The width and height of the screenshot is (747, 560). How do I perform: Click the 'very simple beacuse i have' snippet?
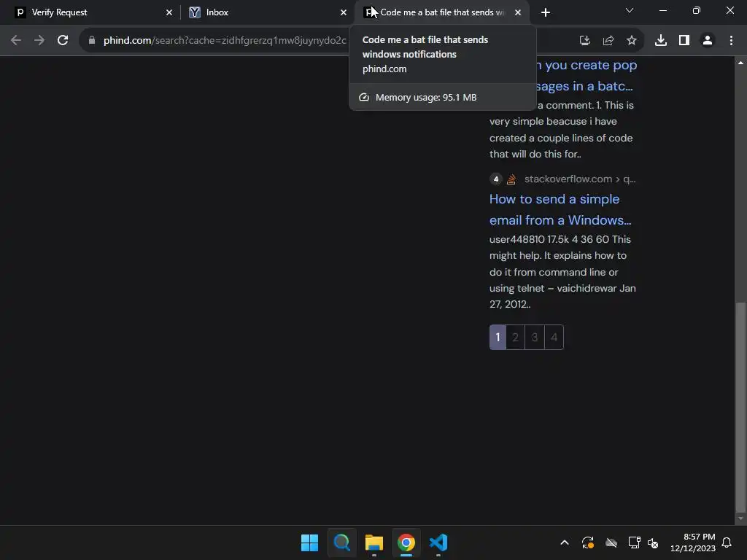click(553, 122)
